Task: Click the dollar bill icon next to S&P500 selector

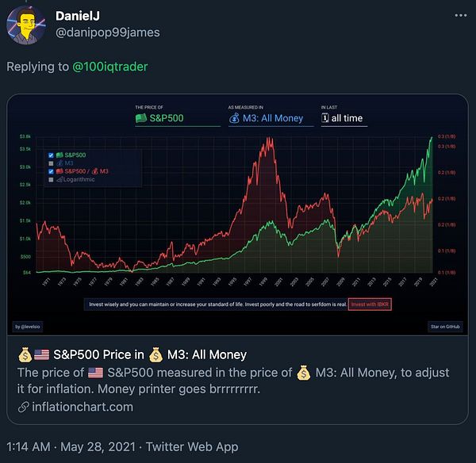Action: [140, 118]
